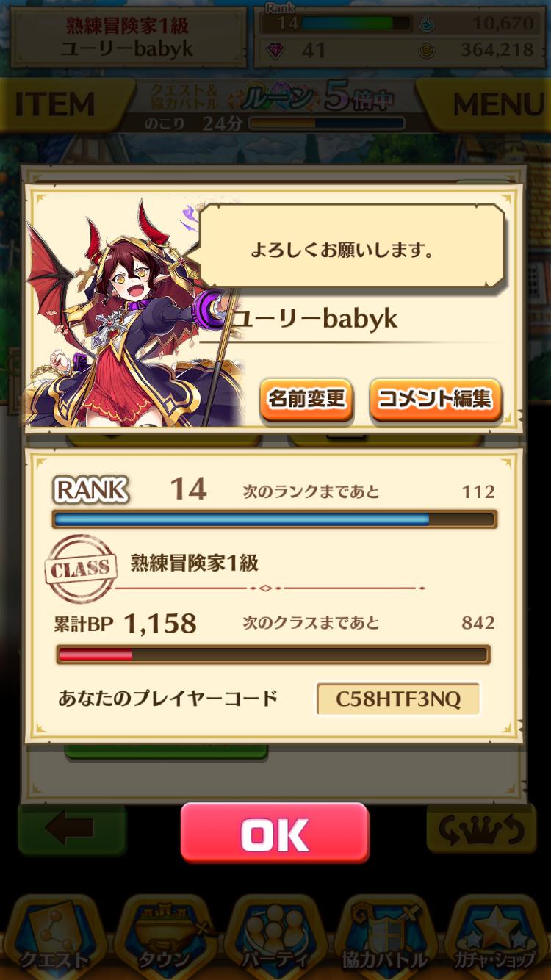Tap the crown swap icon

[480, 829]
